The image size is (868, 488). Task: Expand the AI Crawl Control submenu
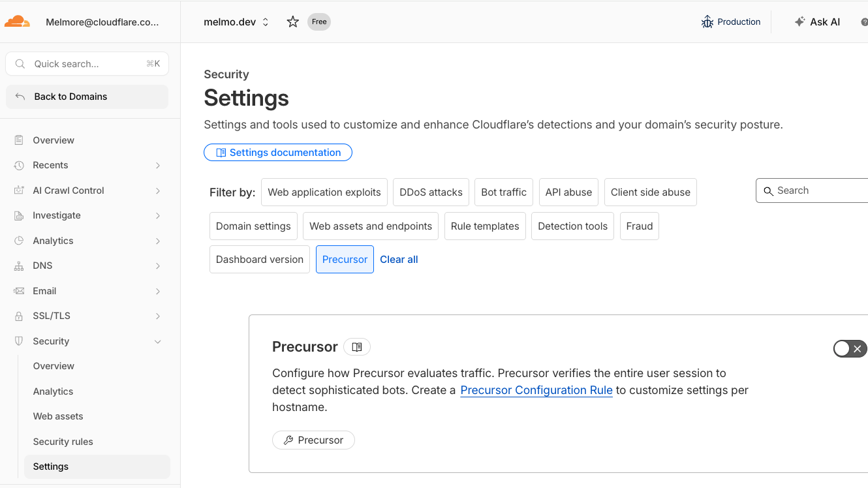tap(158, 191)
